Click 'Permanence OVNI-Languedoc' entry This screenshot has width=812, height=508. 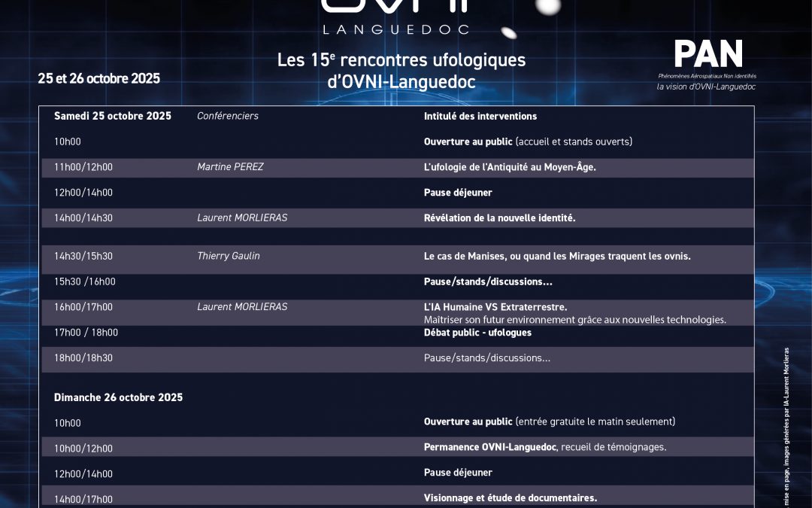(490, 447)
